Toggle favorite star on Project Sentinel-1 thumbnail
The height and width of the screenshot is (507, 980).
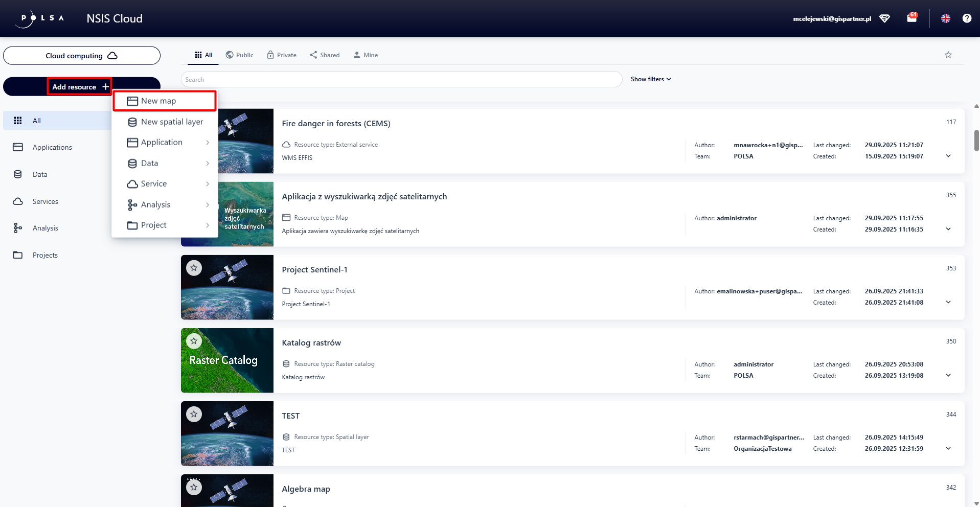(194, 268)
